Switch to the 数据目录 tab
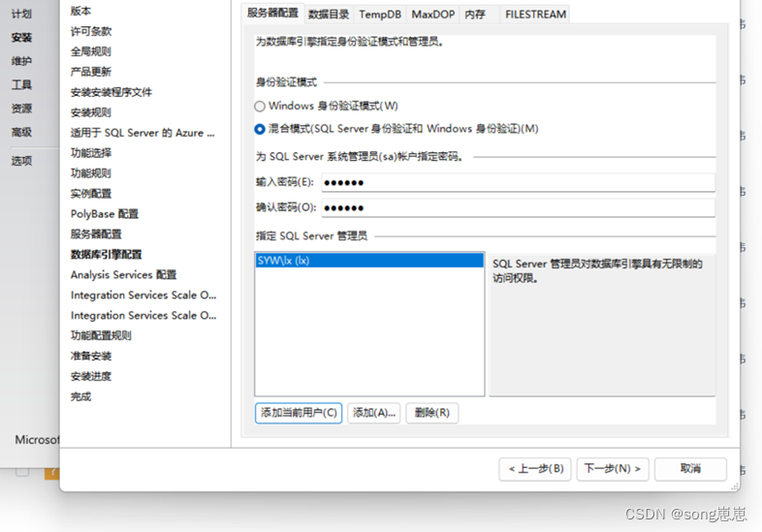 [329, 15]
